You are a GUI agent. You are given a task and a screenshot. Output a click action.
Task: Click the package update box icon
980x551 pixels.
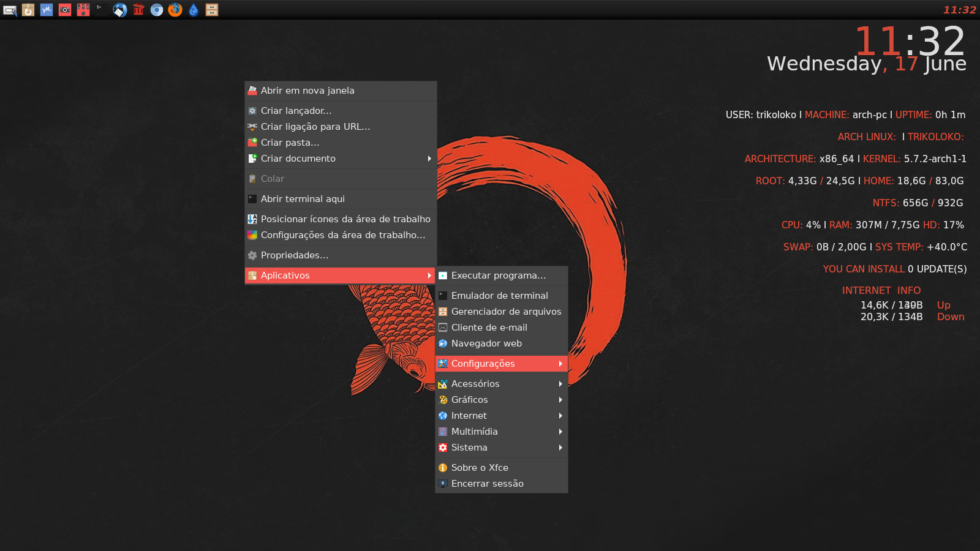click(28, 10)
